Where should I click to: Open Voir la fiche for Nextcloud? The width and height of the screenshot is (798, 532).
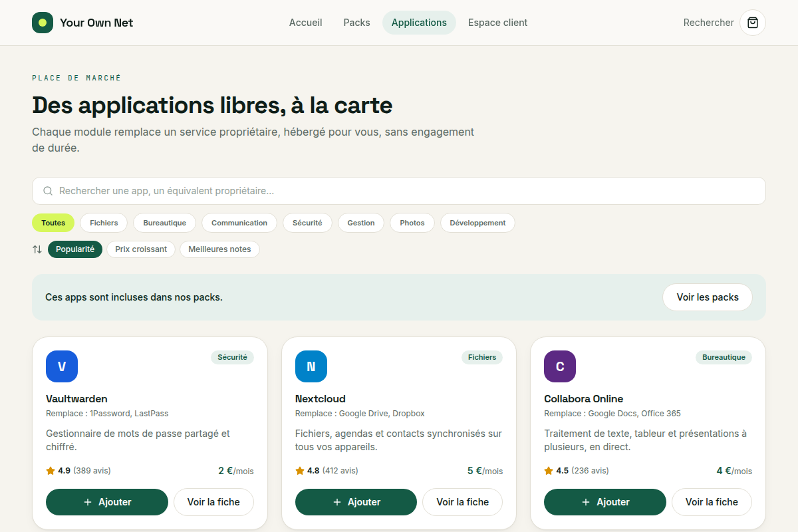[x=463, y=502]
